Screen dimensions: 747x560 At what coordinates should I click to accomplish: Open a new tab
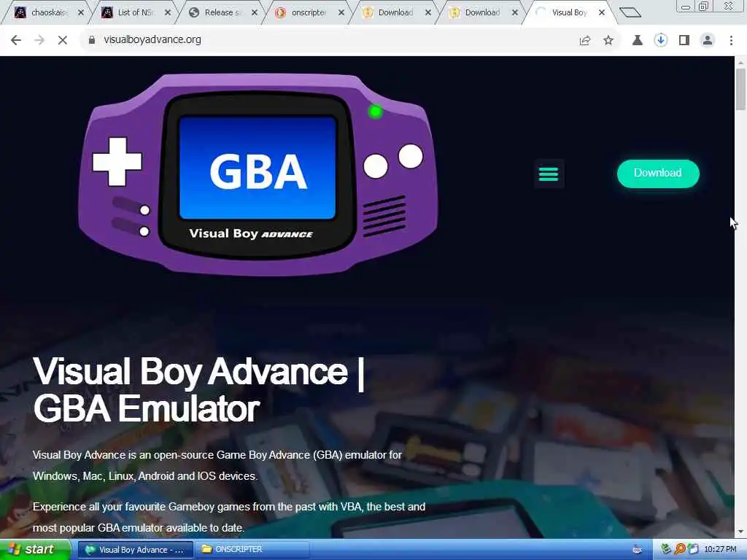pyautogui.click(x=630, y=13)
